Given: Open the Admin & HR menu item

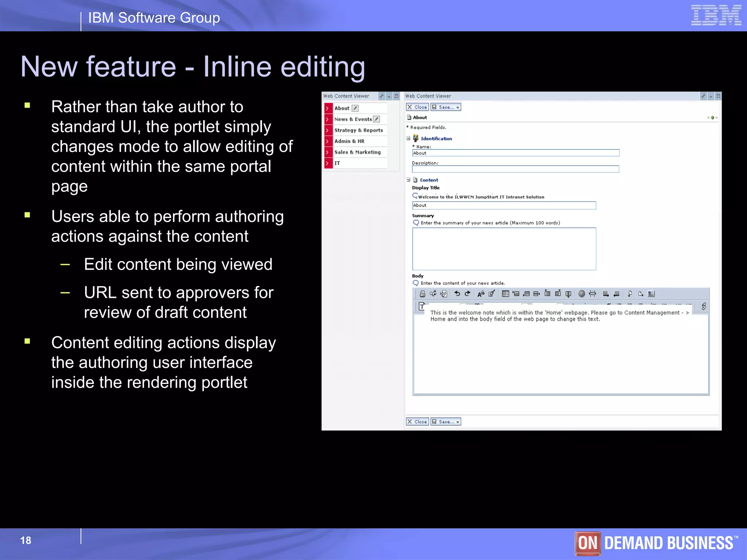Looking at the screenshot, I should pos(349,141).
